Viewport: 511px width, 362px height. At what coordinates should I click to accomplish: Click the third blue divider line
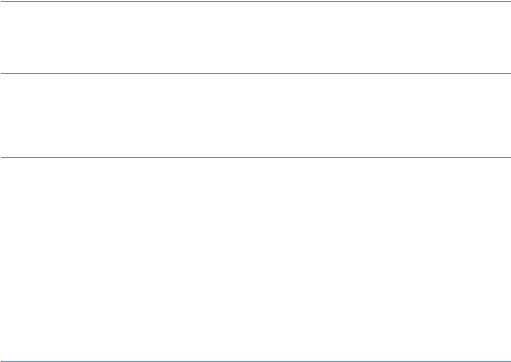pos(256,157)
